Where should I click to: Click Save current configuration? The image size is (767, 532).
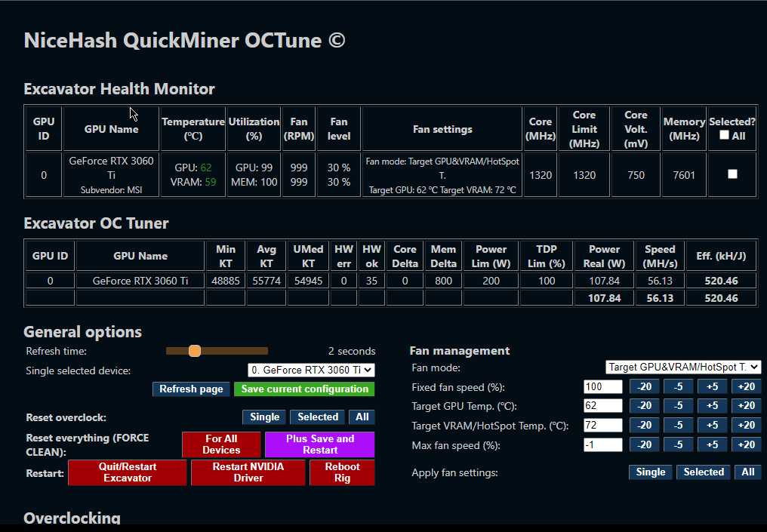(304, 389)
